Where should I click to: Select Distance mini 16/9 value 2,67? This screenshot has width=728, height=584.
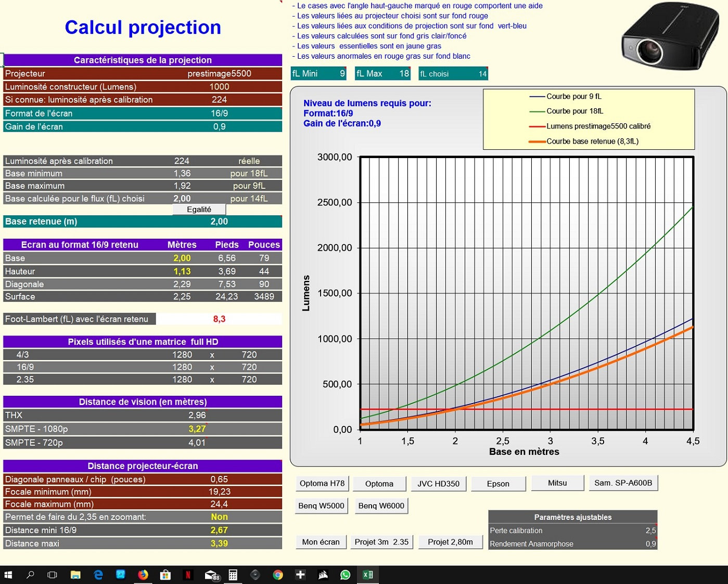[x=219, y=530]
